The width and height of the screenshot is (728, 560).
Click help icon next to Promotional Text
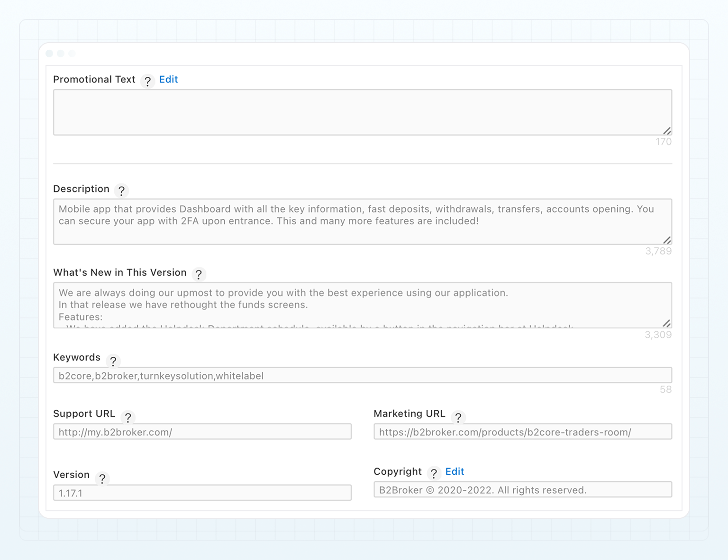[147, 81]
